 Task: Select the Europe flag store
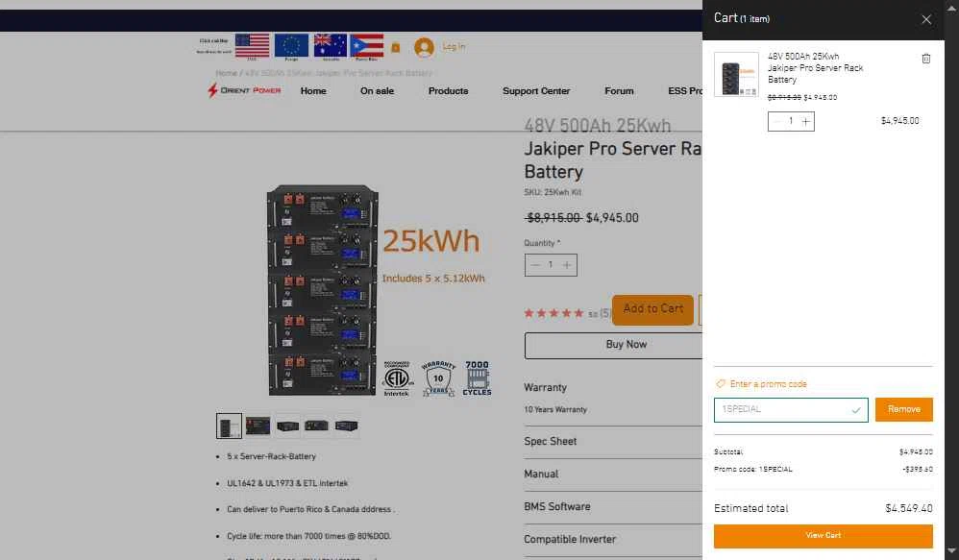[291, 46]
